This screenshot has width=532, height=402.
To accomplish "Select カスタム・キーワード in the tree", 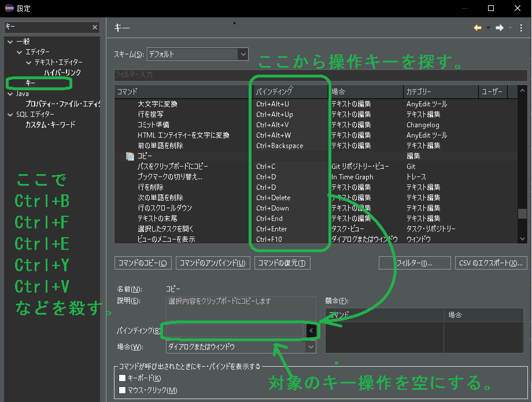I will 50,124.
